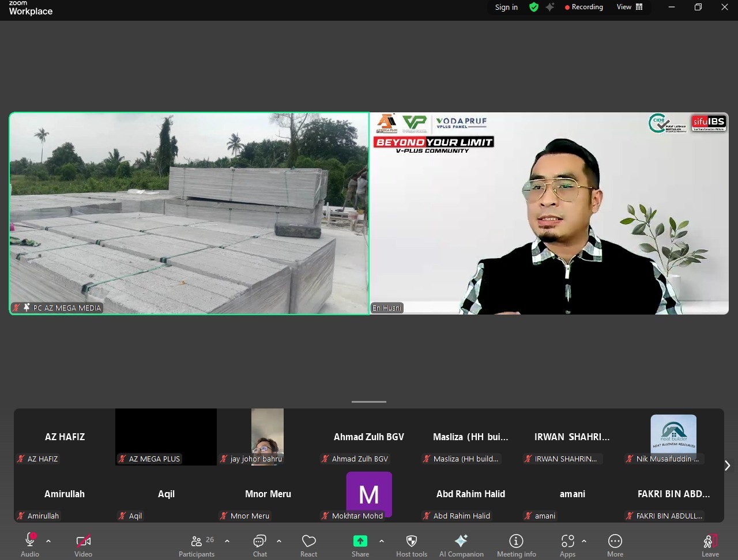Open the View layout menu
Image resolution: width=738 pixels, height=560 pixels.
(630, 7)
